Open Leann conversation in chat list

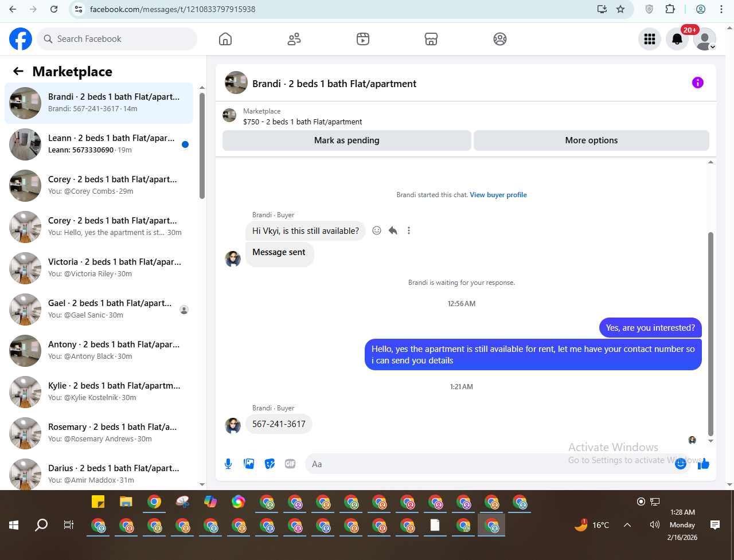click(99, 144)
